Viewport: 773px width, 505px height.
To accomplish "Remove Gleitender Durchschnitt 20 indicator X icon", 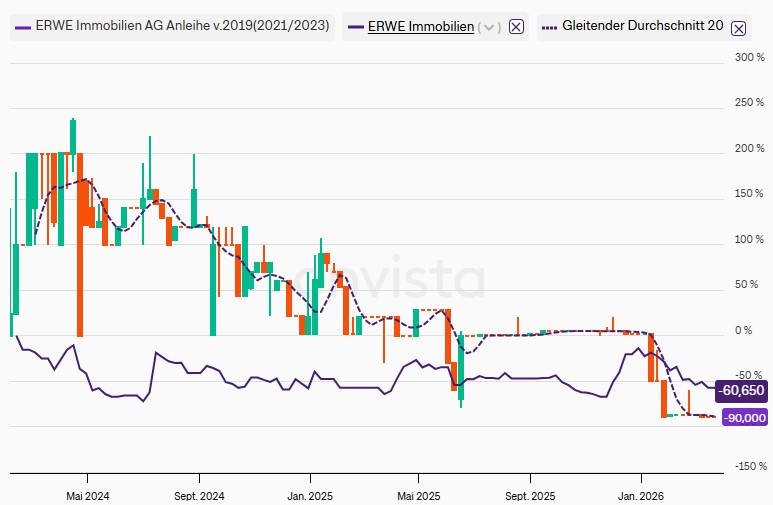I will [738, 29].
